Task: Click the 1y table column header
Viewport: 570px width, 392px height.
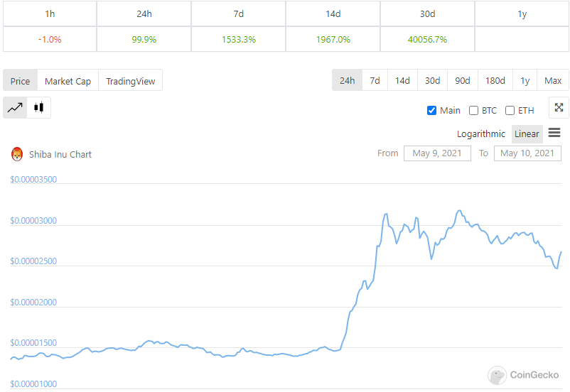Action: (522, 13)
